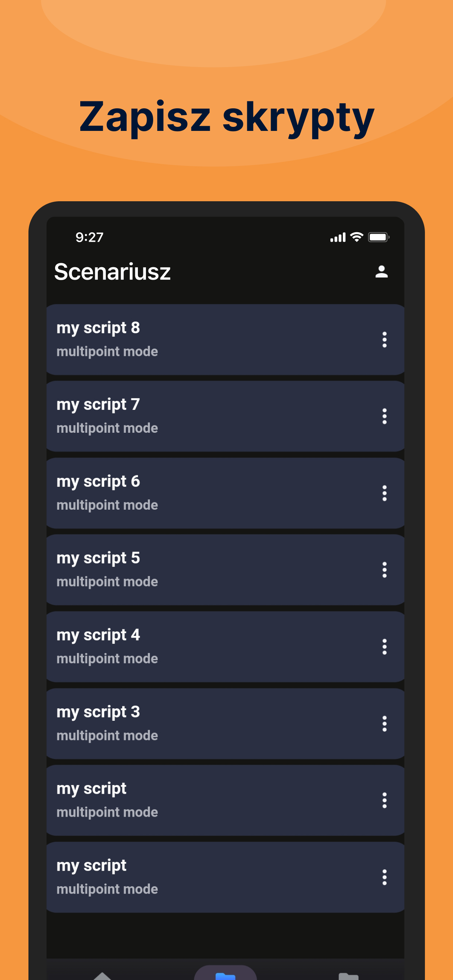This screenshot has height=980, width=453.
Task: Open the user profile icon
Action: [x=382, y=272]
